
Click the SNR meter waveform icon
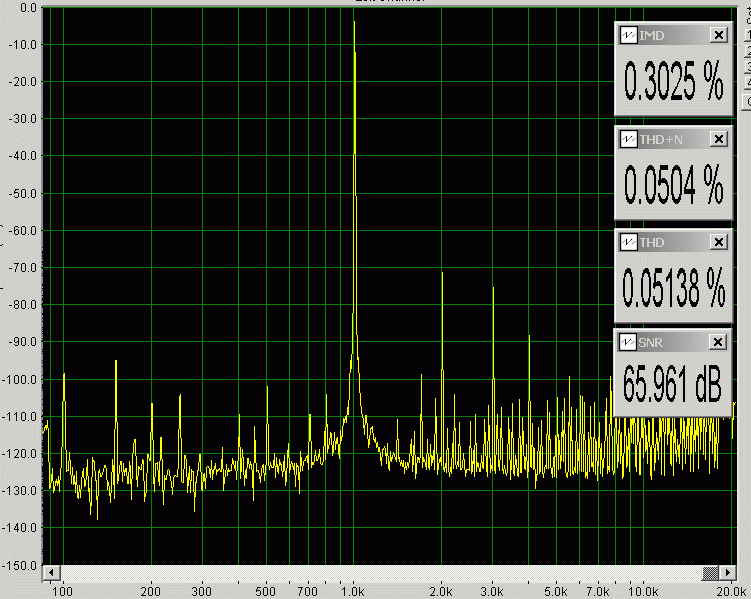click(x=627, y=342)
